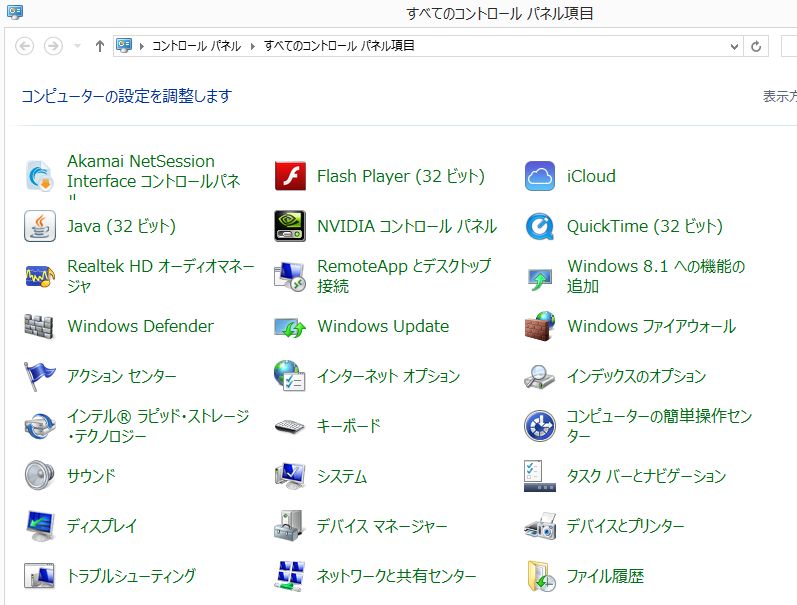
Task: Refresh the control panel view
Action: click(756, 46)
